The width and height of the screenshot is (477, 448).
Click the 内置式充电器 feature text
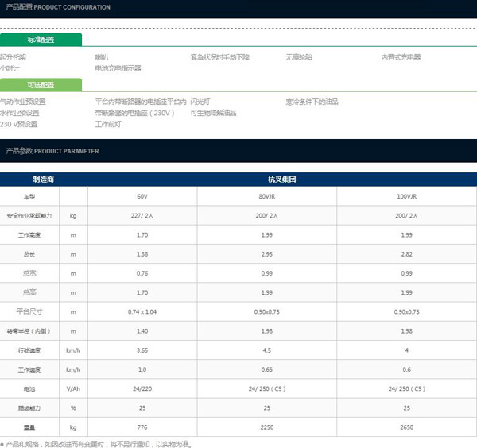coord(401,57)
